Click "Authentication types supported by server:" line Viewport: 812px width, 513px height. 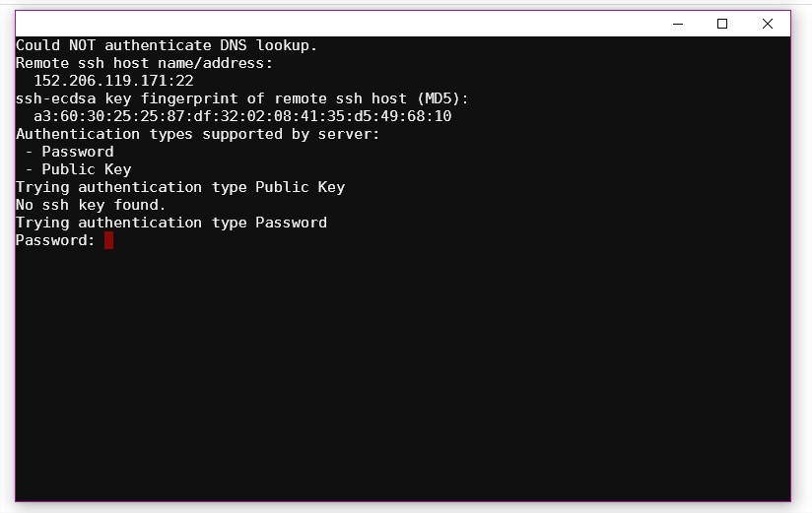tap(197, 134)
